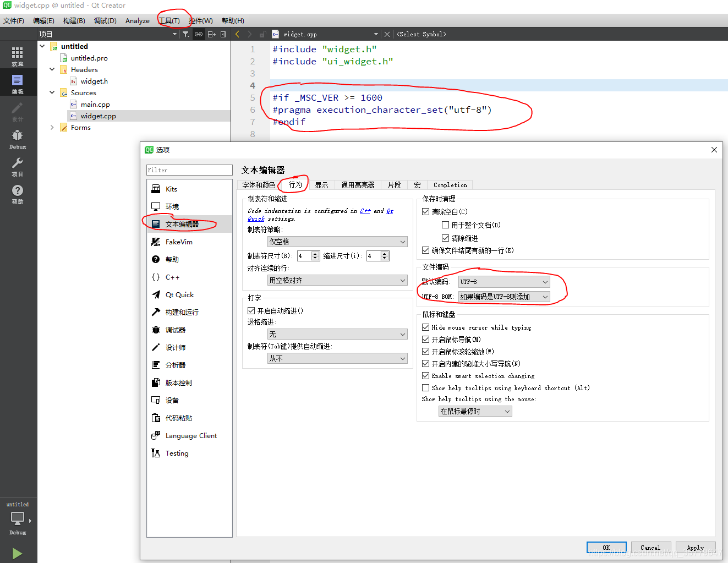Open 默认编码 UTF-8 dropdown

(x=504, y=282)
